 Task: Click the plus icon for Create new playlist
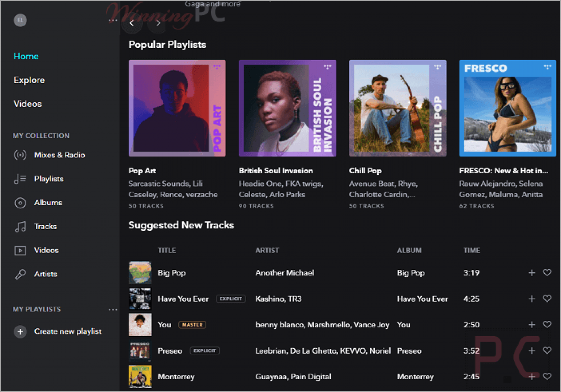(x=20, y=331)
